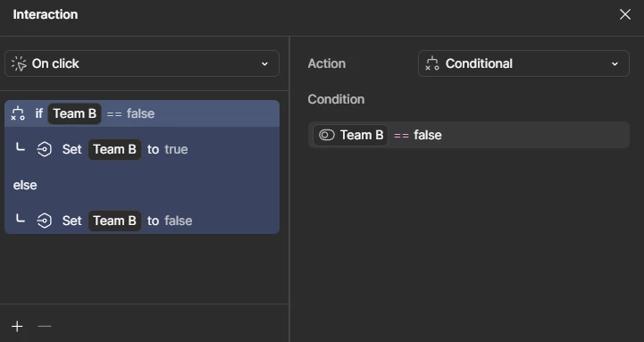Close the Interaction panel

pos(625,14)
